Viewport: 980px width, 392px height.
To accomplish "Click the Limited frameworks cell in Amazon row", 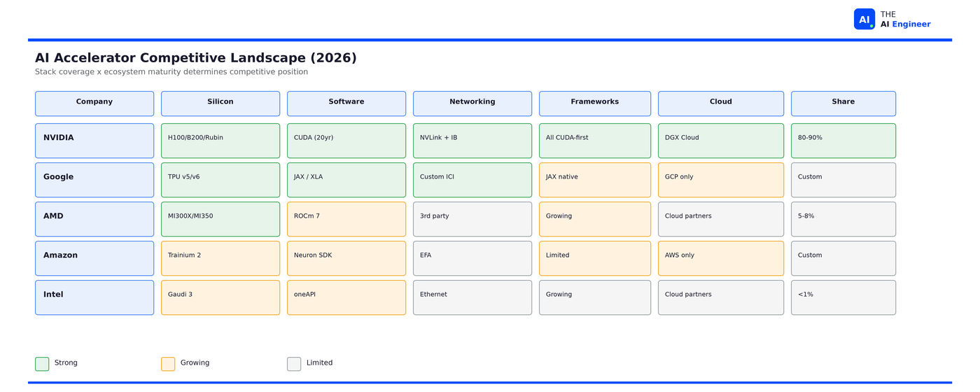I will [x=595, y=258].
